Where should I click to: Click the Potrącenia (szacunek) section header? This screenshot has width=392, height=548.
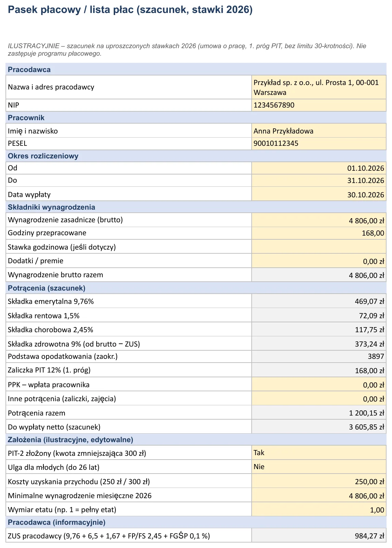click(196, 288)
